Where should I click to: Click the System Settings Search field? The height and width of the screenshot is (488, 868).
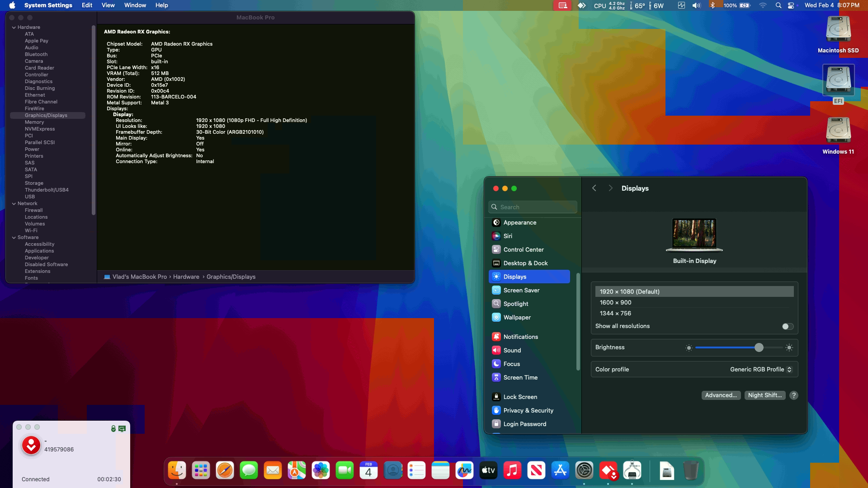pyautogui.click(x=533, y=207)
